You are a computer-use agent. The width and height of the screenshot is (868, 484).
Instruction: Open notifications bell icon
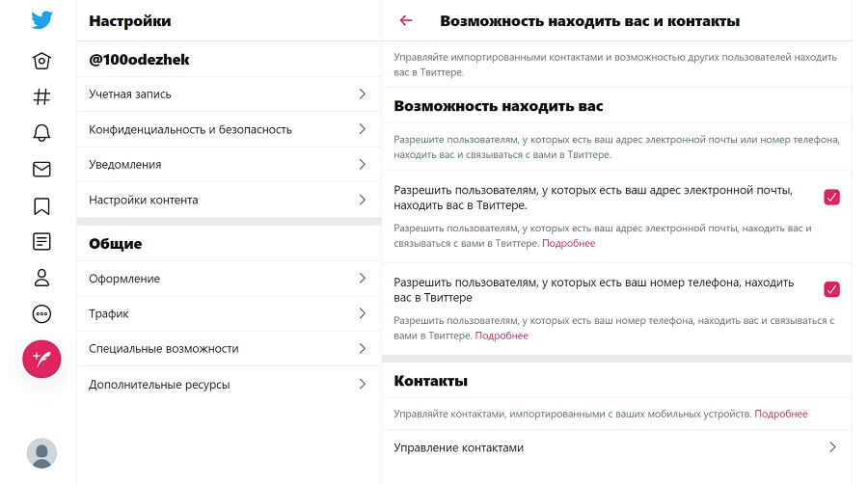click(x=41, y=133)
